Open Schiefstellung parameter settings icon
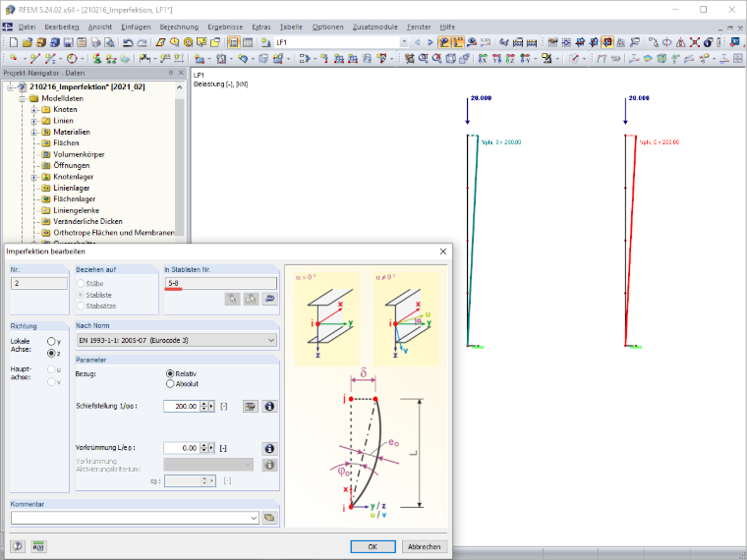The width and height of the screenshot is (747, 560). pos(250,406)
